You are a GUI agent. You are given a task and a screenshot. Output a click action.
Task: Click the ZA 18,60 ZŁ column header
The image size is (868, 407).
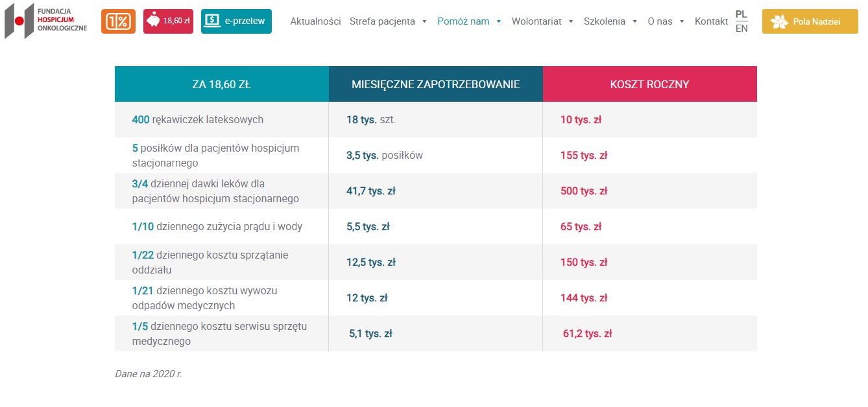pyautogui.click(x=221, y=84)
